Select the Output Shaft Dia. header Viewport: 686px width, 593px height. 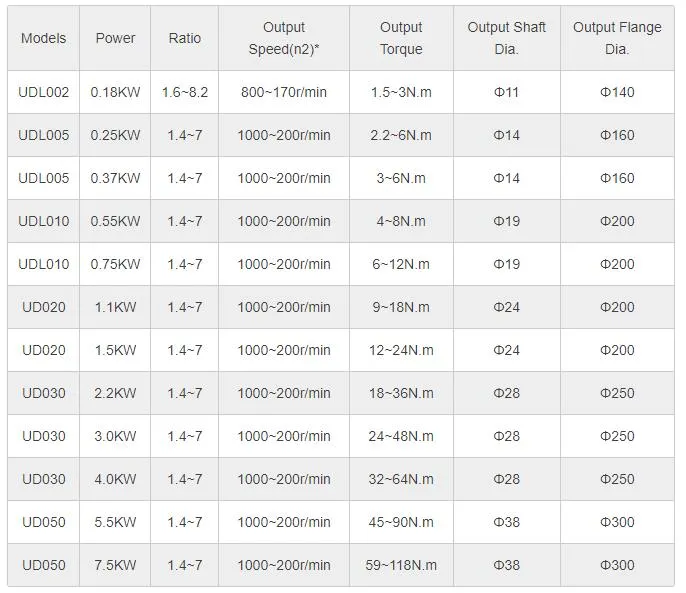point(507,38)
